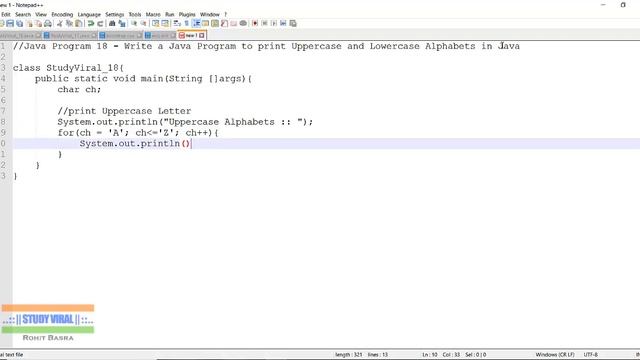The width and height of the screenshot is (640, 360).
Task: Click 'lines : 13' in status bar
Action: coord(378,355)
